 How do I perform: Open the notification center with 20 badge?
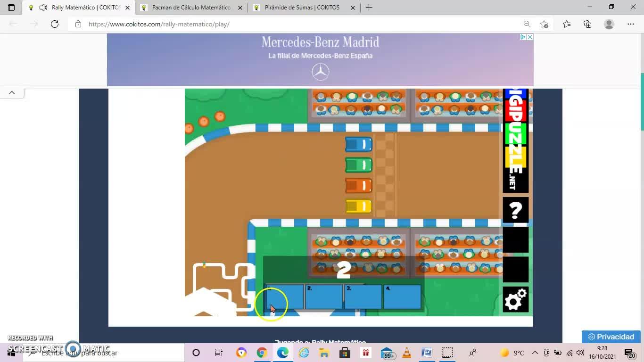point(630,353)
